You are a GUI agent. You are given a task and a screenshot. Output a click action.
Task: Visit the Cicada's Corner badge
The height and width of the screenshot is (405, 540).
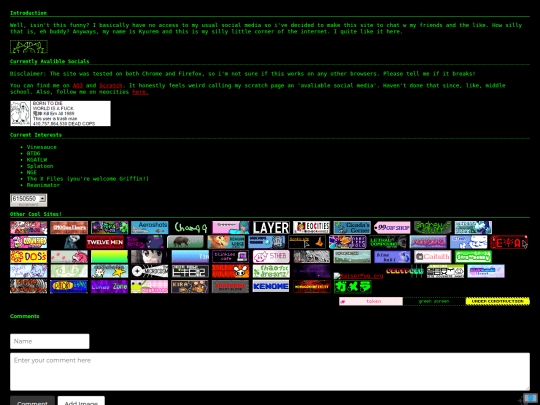[352, 228]
